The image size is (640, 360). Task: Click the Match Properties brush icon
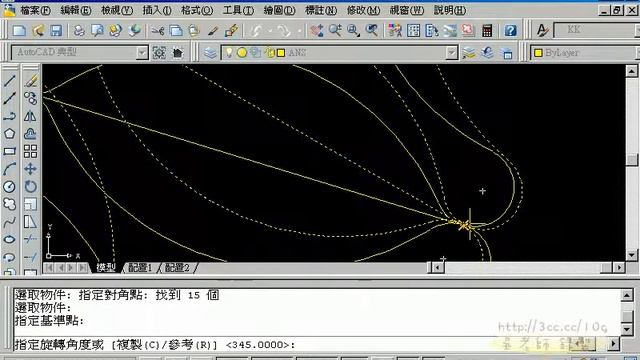tap(213, 30)
